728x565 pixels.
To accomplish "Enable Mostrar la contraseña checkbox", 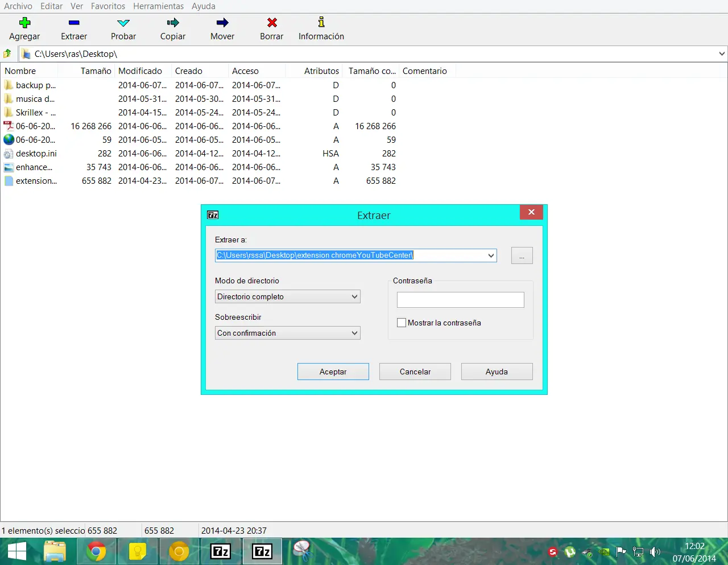I will click(x=402, y=323).
